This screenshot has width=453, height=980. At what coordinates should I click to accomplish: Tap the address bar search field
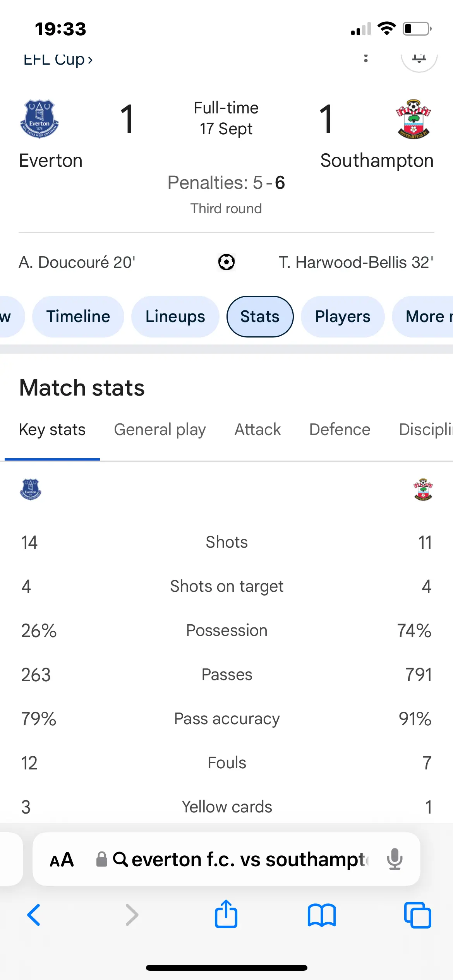pos(240,859)
